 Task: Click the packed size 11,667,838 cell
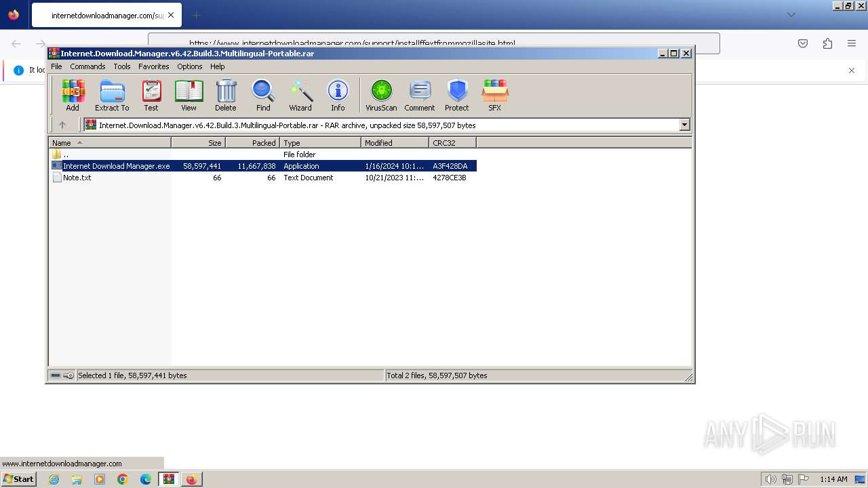(256, 166)
